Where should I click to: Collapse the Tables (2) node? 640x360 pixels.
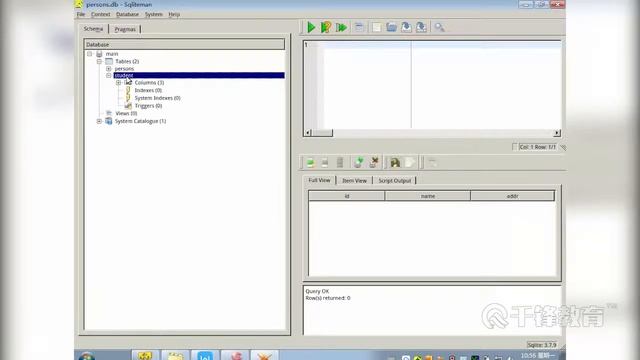tap(99, 61)
